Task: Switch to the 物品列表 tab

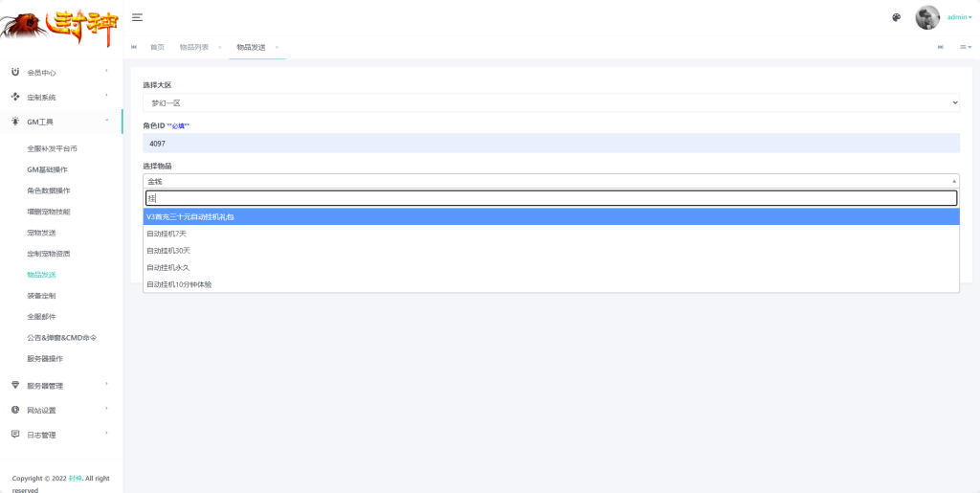Action: pos(194,48)
